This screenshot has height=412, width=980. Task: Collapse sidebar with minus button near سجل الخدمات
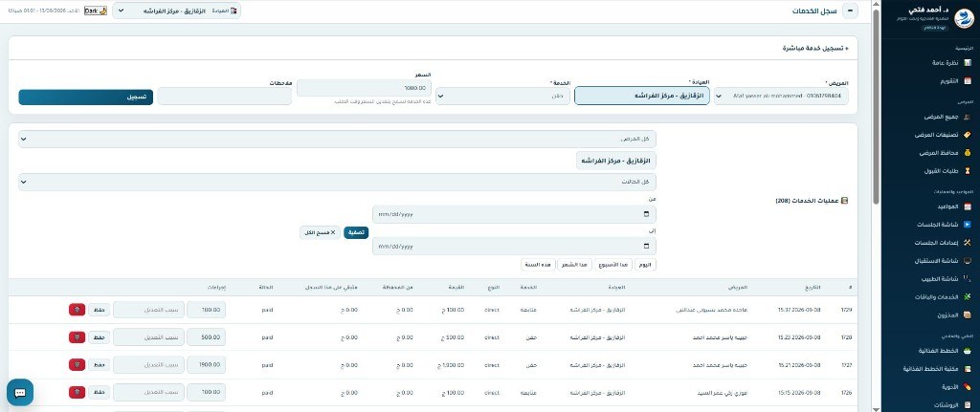(850, 11)
